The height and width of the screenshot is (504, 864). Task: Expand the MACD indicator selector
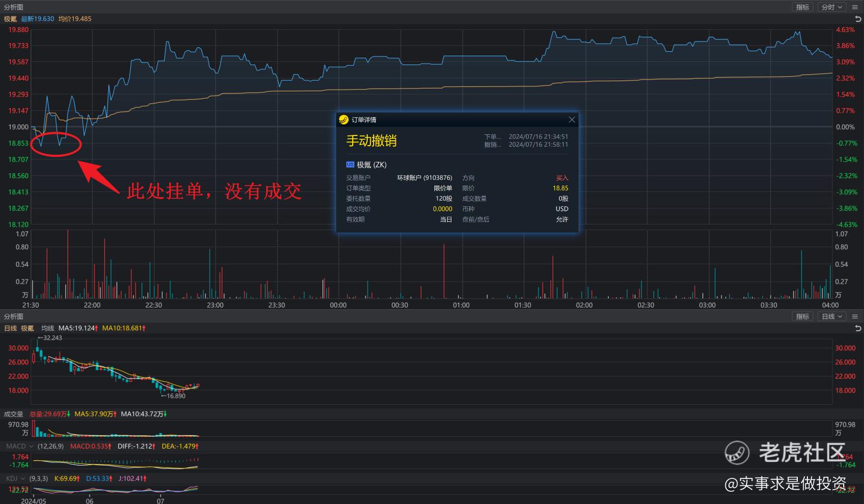20,446
